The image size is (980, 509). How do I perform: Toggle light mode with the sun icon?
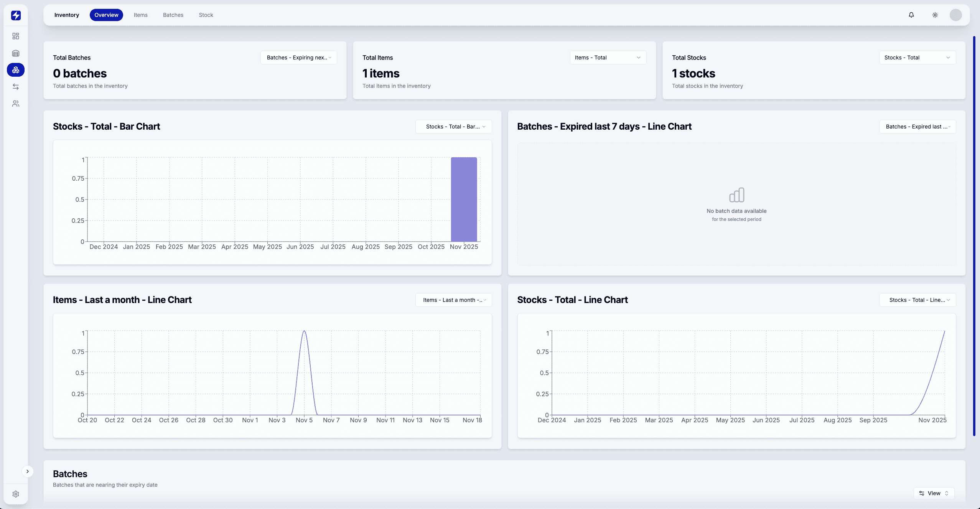935,15
